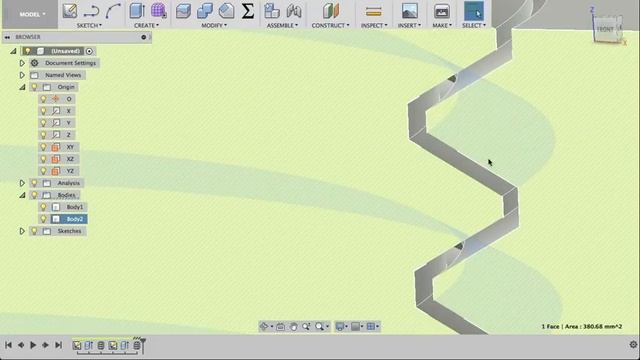Open the SKETCH dropdown menu
640x360 pixels.
89,25
